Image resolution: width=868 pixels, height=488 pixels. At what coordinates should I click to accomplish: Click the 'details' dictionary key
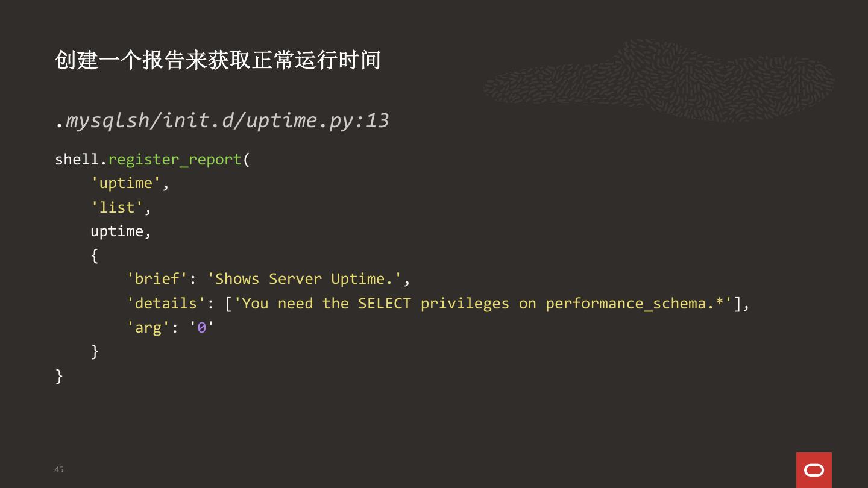point(162,303)
